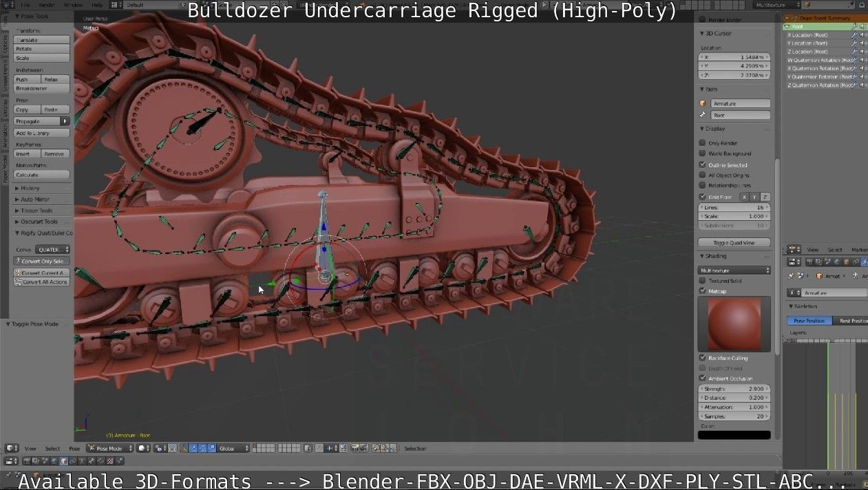
Task: Expand the History panel
Action: click(17, 188)
